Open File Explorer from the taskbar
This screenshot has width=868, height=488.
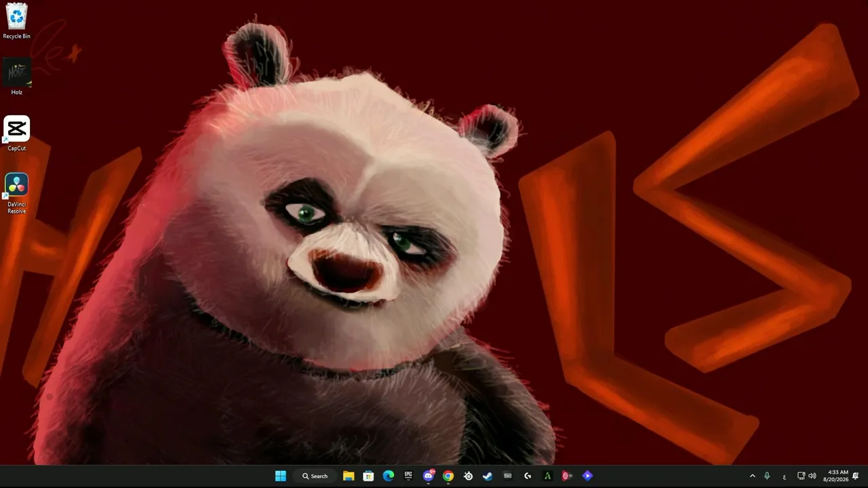pyautogui.click(x=349, y=476)
